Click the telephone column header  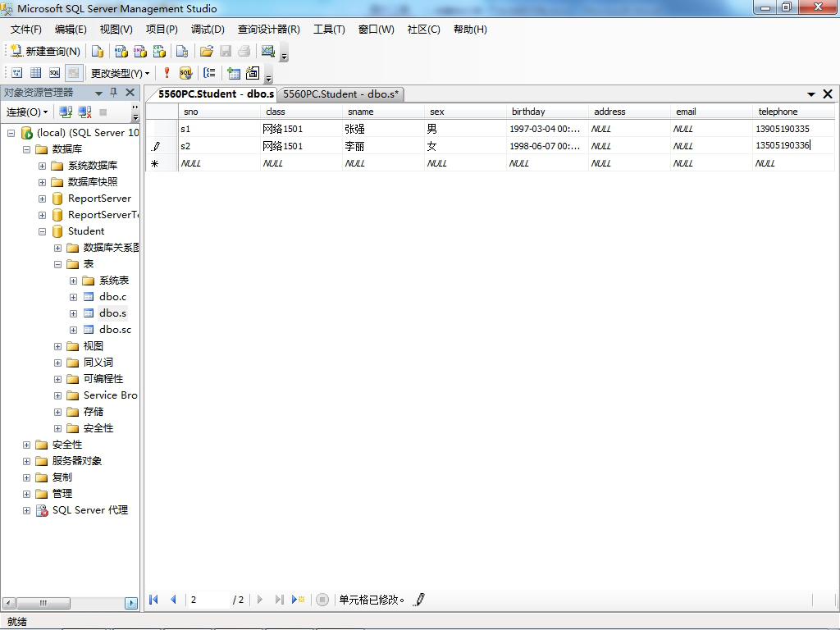(793, 112)
